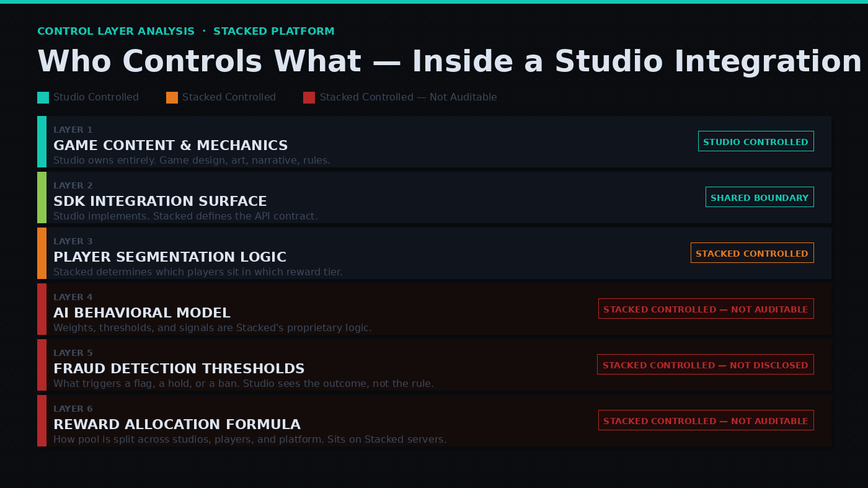
Task: Click the red color bar beside Layer 6
Action: point(42,420)
